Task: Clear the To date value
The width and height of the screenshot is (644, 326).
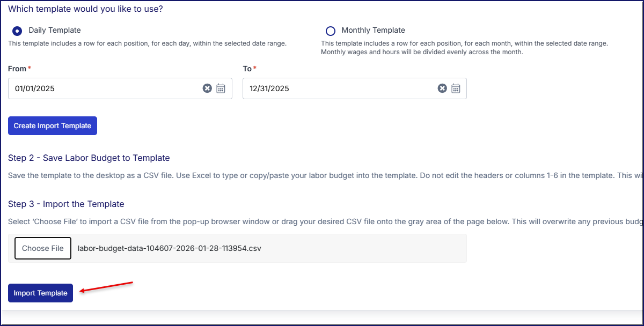Action: (x=442, y=88)
